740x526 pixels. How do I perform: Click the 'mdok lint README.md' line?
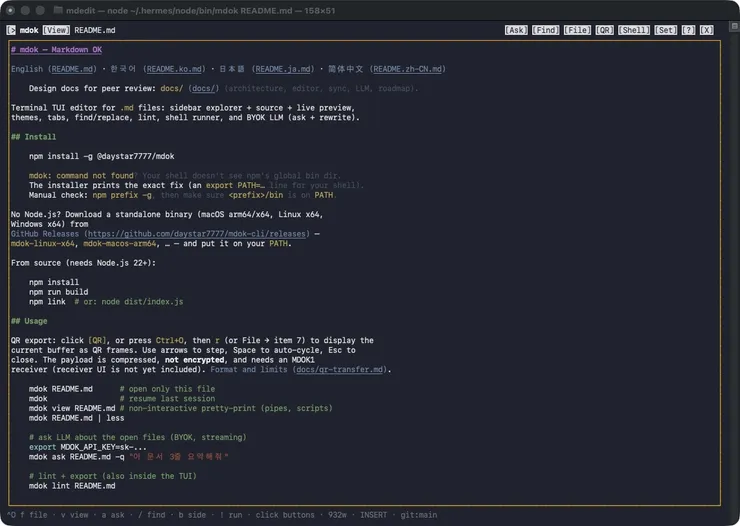click(72, 486)
